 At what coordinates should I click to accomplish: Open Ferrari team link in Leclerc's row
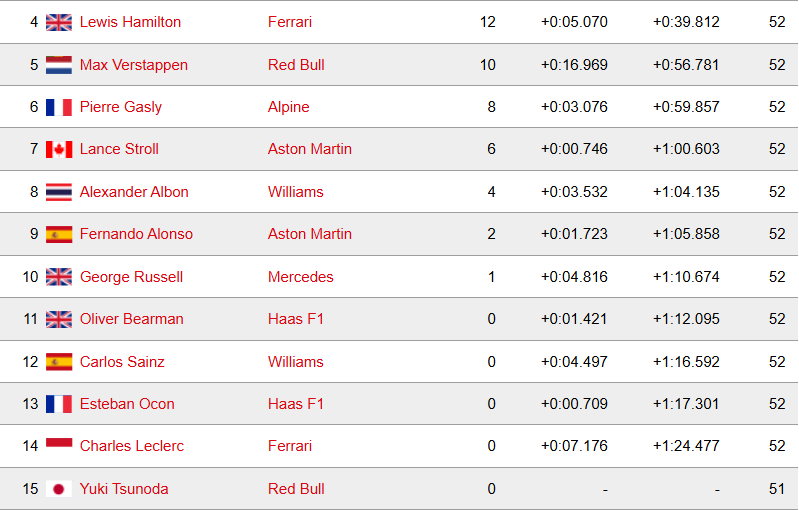(290, 446)
